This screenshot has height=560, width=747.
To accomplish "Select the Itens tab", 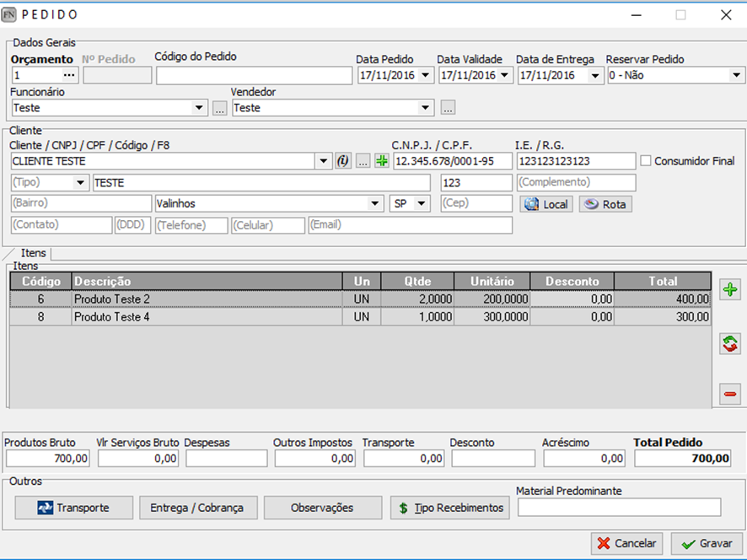I will (x=33, y=253).
